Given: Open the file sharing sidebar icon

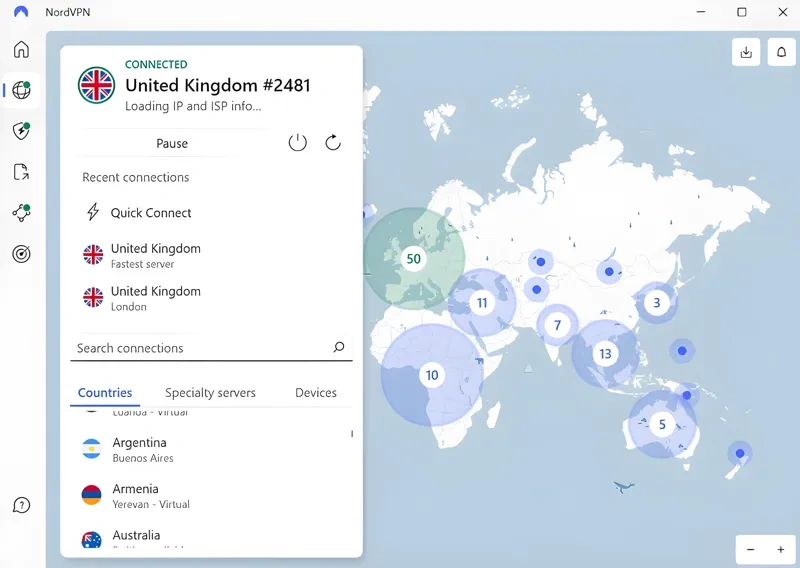Looking at the screenshot, I should [21, 172].
